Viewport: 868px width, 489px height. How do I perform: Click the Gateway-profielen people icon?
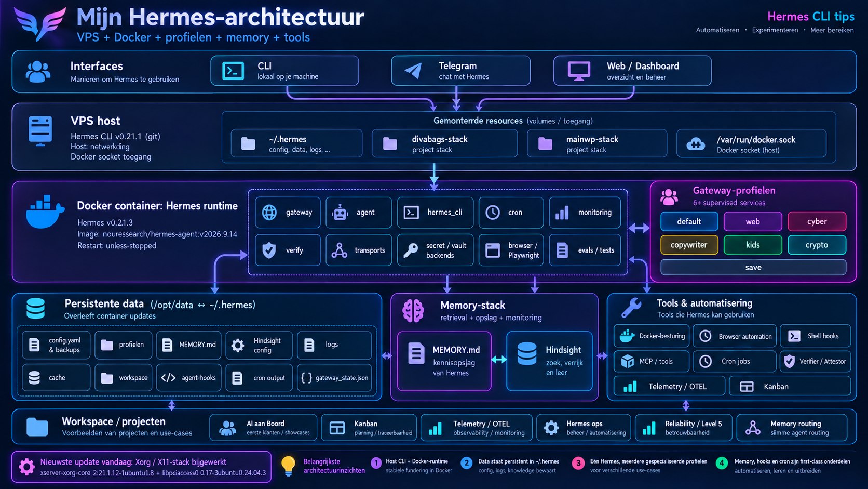click(x=669, y=197)
